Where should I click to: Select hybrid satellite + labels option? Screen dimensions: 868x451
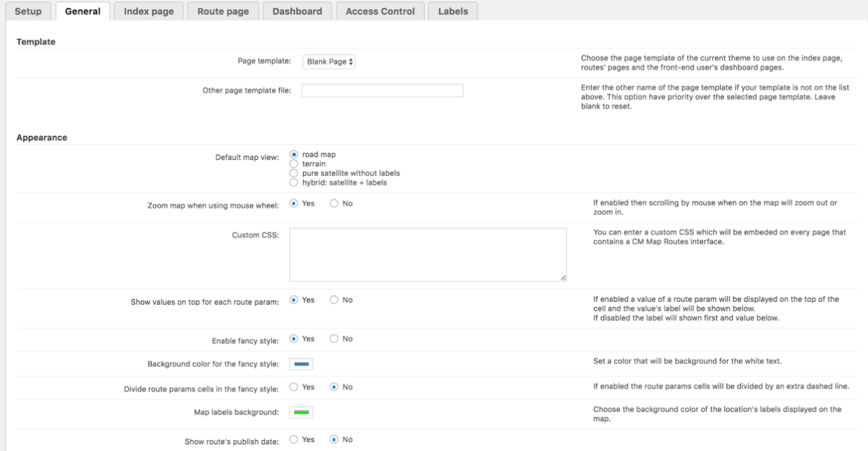294,183
